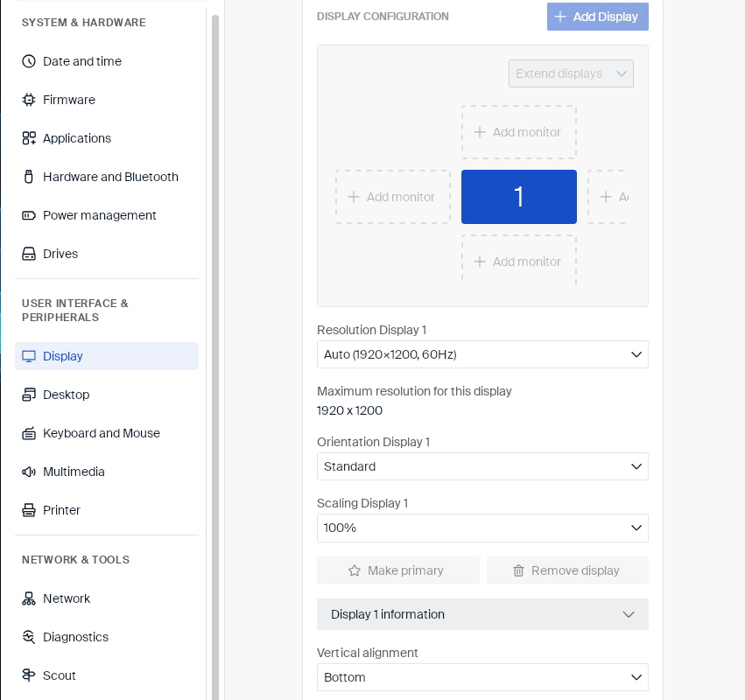Click the Date and time clock icon

[29, 61]
